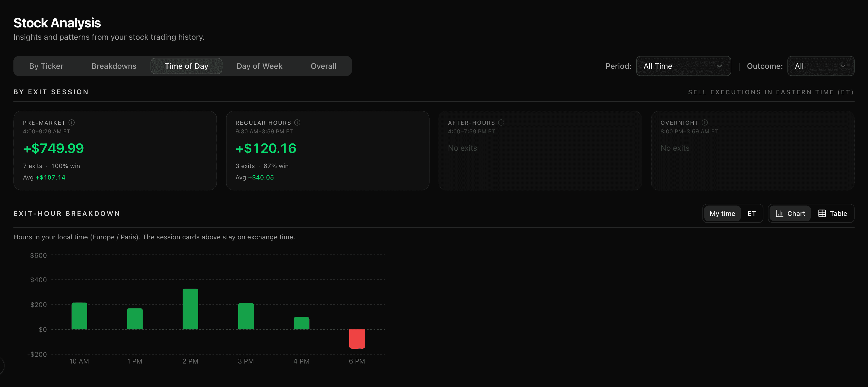The image size is (868, 387).
Task: Click the 2 PM green bar
Action: [x=190, y=309]
